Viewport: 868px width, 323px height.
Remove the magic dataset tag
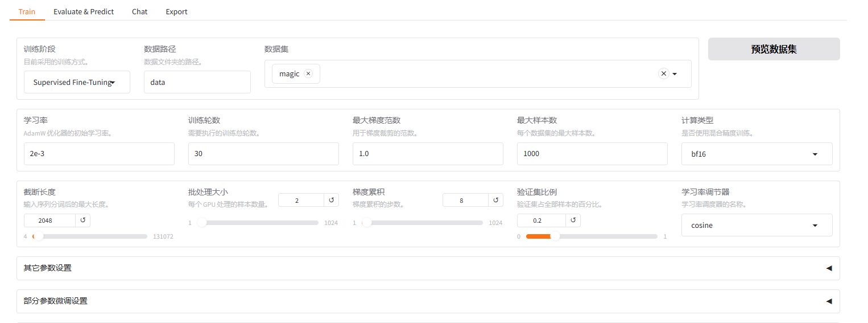pyautogui.click(x=308, y=73)
